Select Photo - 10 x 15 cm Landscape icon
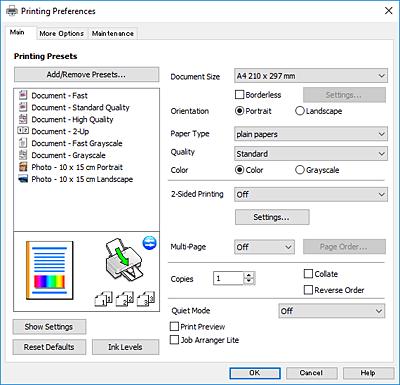Viewport: 400px width, 385px height. point(23,179)
